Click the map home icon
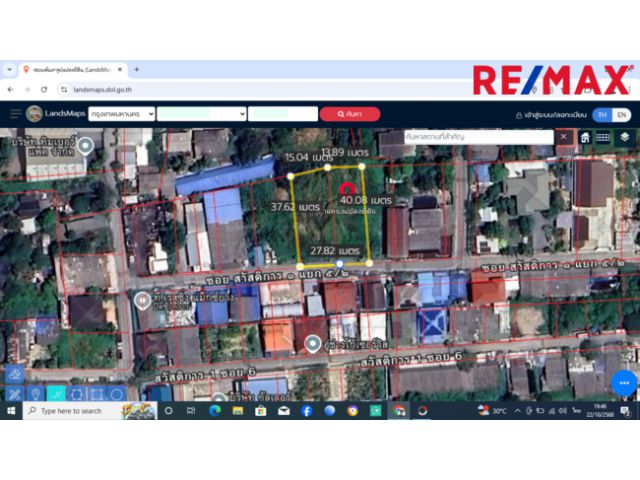The width and height of the screenshot is (640, 480). 584,137
